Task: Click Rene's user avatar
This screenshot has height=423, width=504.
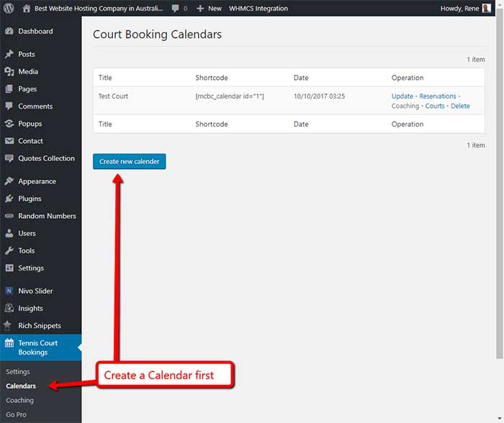Action: point(486,9)
